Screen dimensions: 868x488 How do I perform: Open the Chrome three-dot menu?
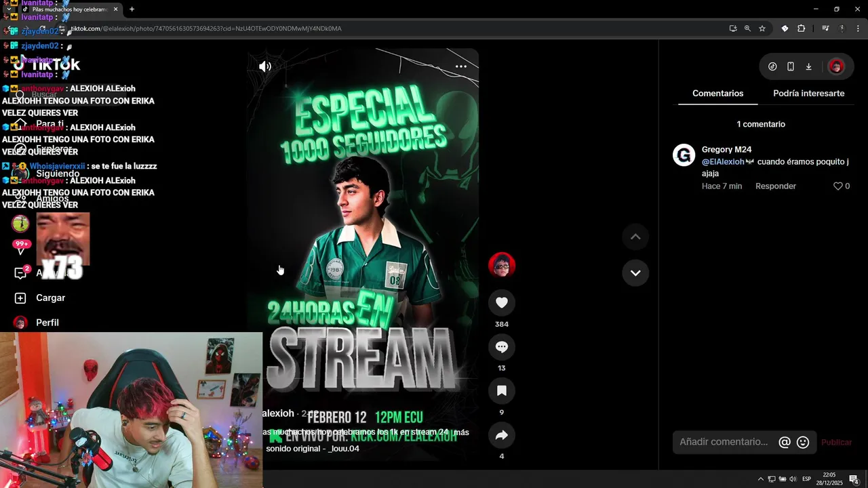859,28
